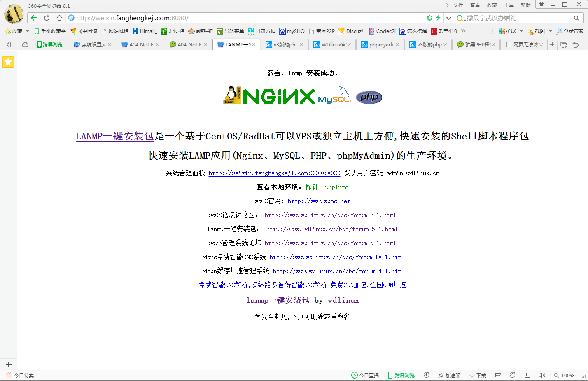Click the IE browser-mode icon in status bar
This screenshot has width=588, height=381.
(512, 375)
